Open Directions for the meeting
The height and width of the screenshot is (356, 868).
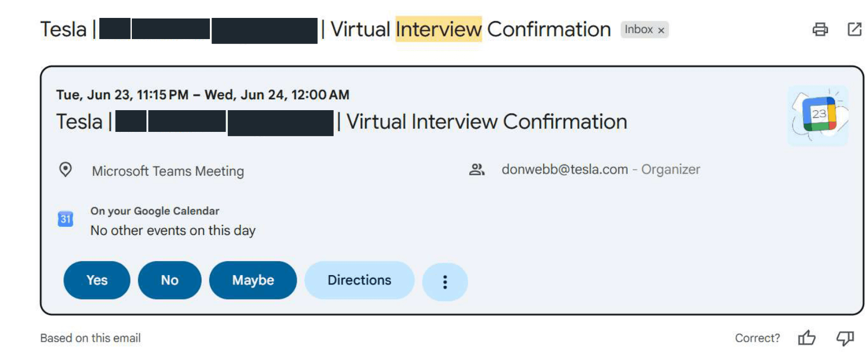tap(359, 280)
